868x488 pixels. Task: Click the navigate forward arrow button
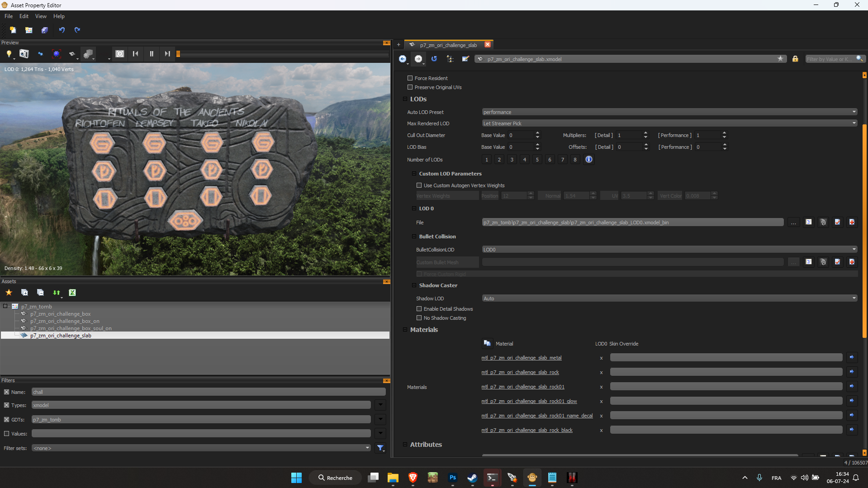tap(418, 59)
